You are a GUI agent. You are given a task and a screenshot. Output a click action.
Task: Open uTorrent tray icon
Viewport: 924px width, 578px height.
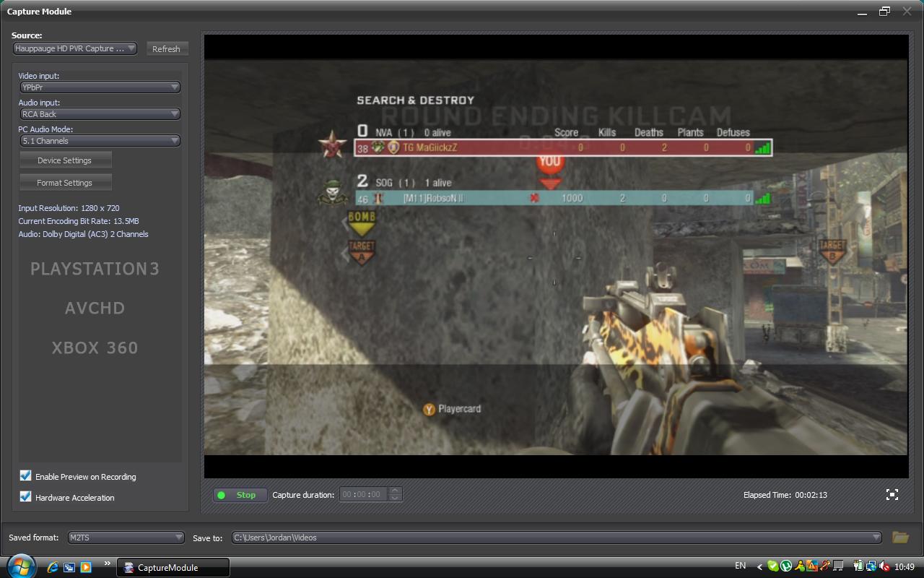pos(786,566)
